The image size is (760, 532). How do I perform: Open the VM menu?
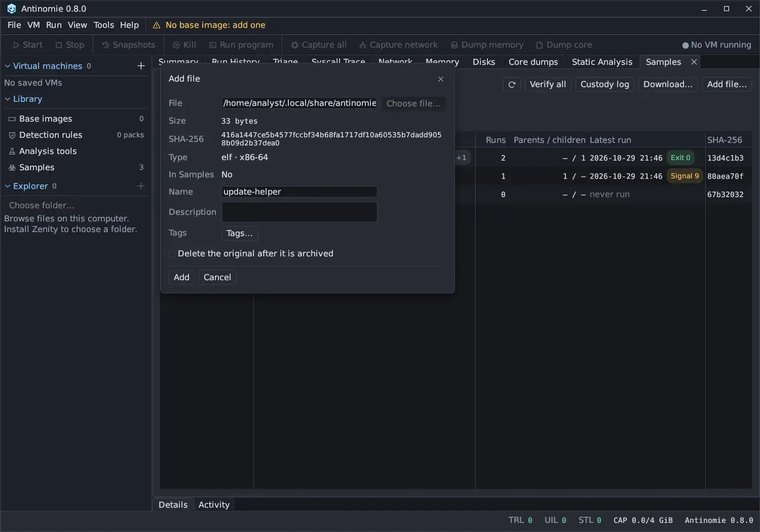[x=33, y=25]
